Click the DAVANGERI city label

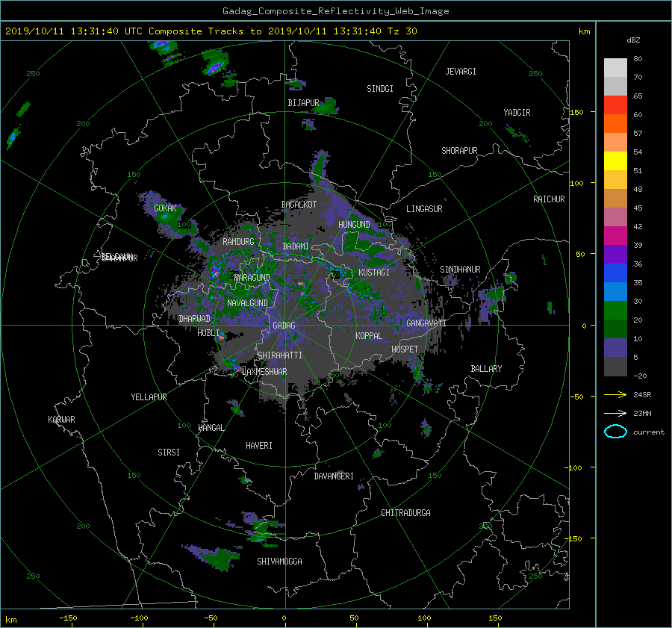point(334,476)
